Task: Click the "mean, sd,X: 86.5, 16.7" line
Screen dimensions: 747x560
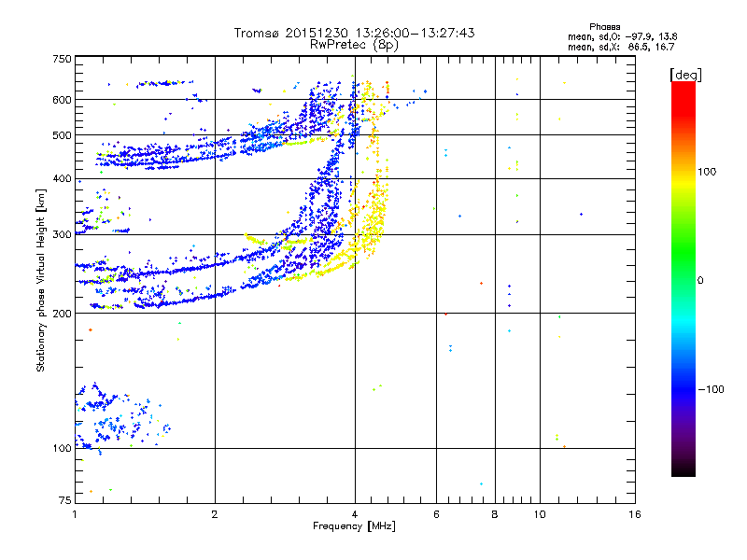Action: pyautogui.click(x=621, y=47)
